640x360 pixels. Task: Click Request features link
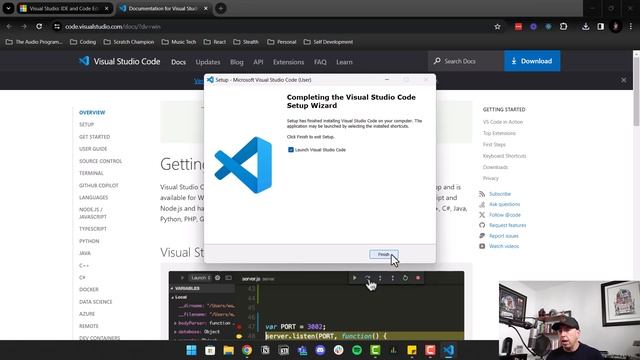[508, 225]
